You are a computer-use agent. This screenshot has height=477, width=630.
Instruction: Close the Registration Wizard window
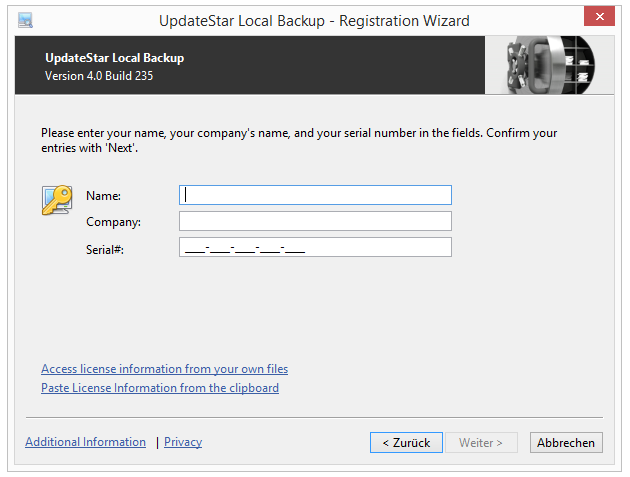599,16
